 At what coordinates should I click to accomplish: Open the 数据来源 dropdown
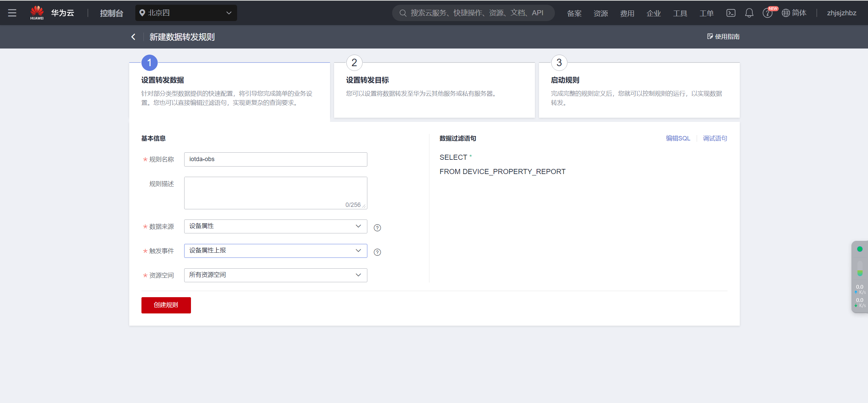[275, 226]
